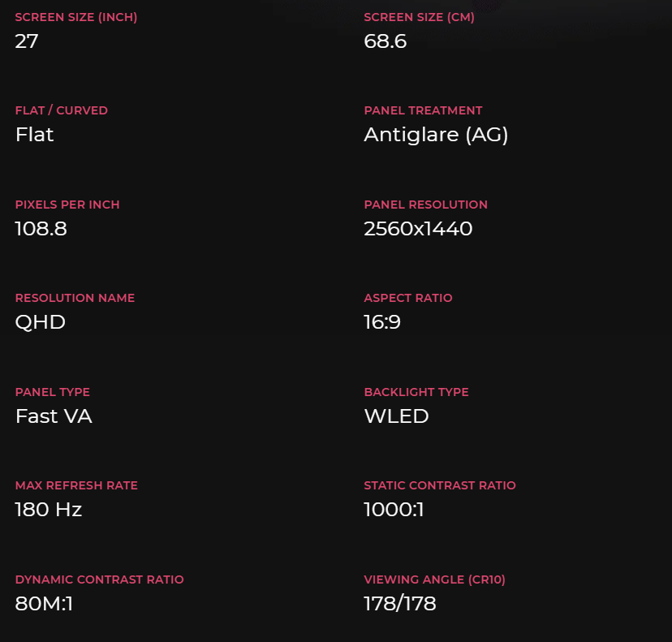Image resolution: width=672 pixels, height=642 pixels.
Task: Click the Panel Treatment label
Action: (x=423, y=110)
